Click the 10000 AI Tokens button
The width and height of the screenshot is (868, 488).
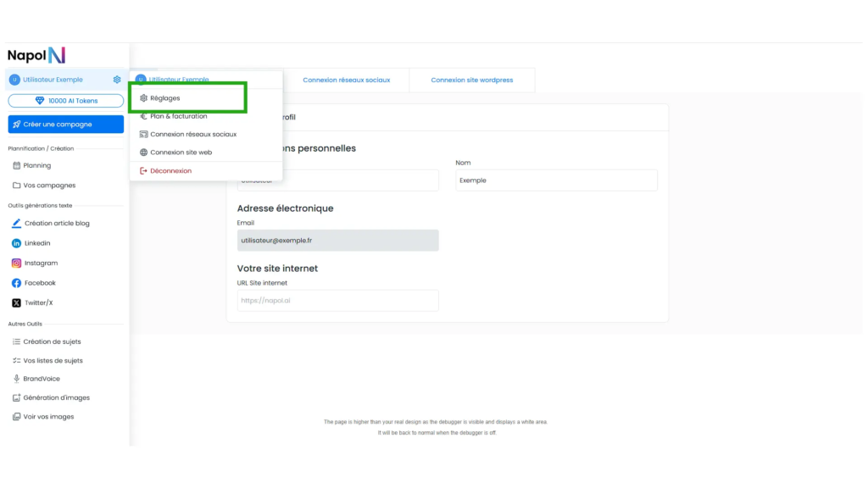coord(66,101)
